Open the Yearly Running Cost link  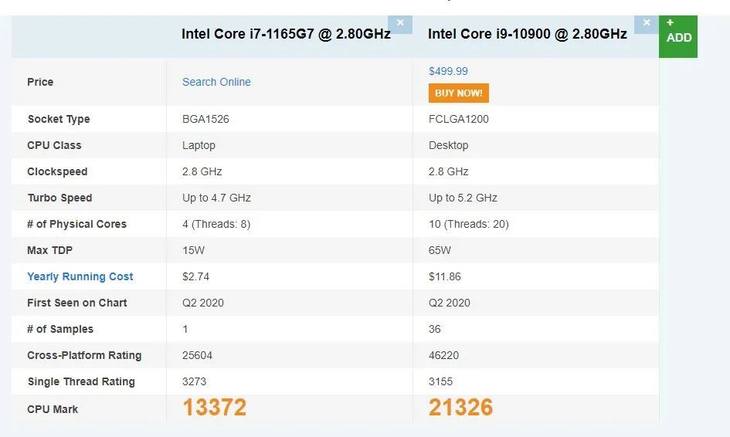(80, 277)
